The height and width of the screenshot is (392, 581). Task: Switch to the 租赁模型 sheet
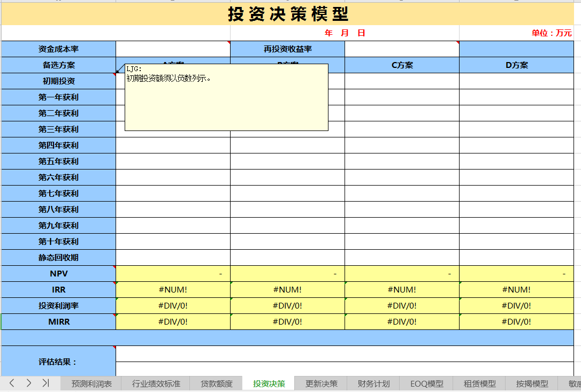pyautogui.click(x=479, y=383)
